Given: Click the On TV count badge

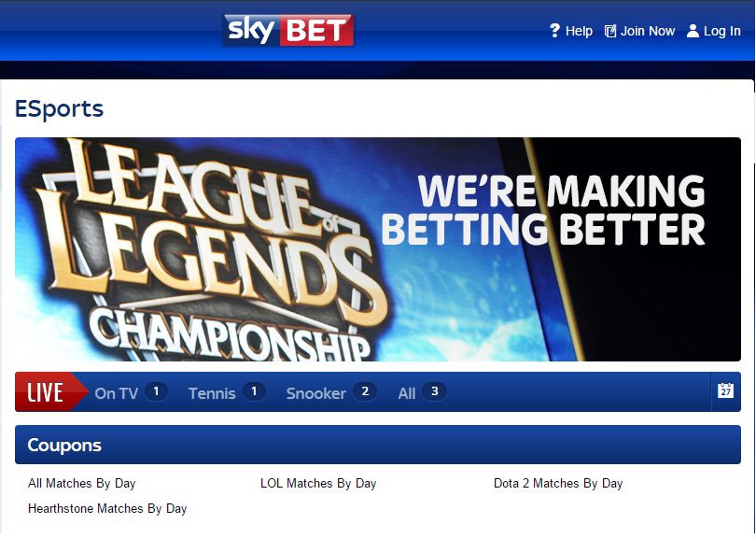Looking at the screenshot, I should [x=156, y=391].
